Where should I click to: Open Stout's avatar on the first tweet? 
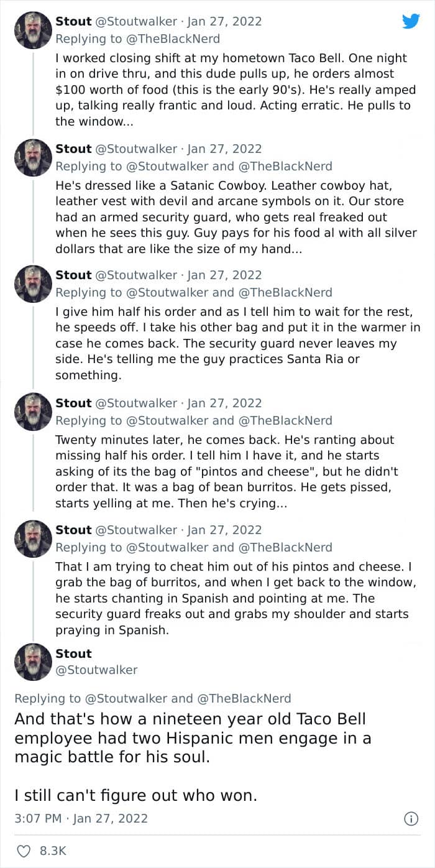(x=33, y=30)
